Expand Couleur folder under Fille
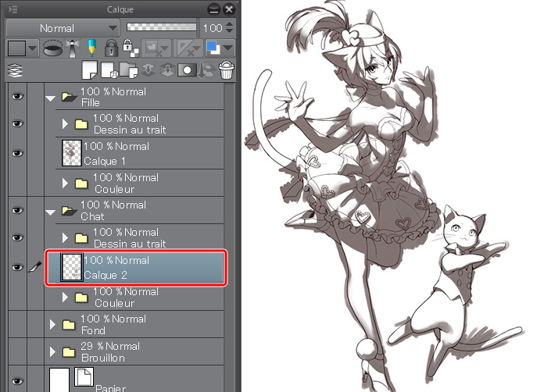Screen dimensions: 544x392 click(65, 183)
